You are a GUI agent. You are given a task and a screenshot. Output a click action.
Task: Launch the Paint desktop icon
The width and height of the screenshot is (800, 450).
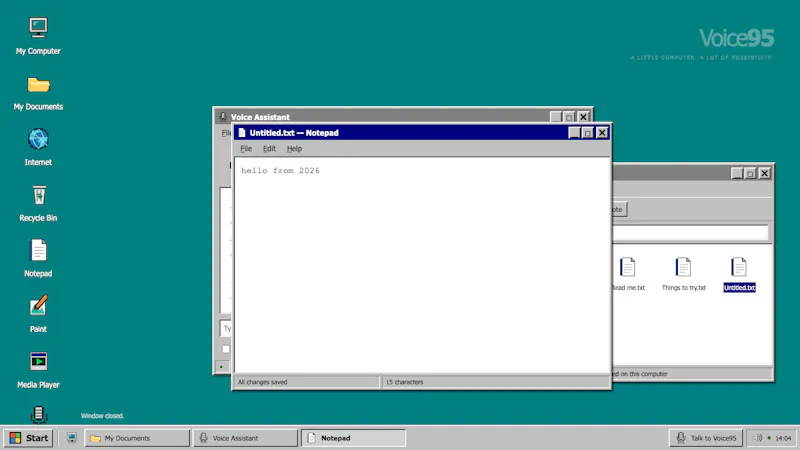pyautogui.click(x=38, y=306)
